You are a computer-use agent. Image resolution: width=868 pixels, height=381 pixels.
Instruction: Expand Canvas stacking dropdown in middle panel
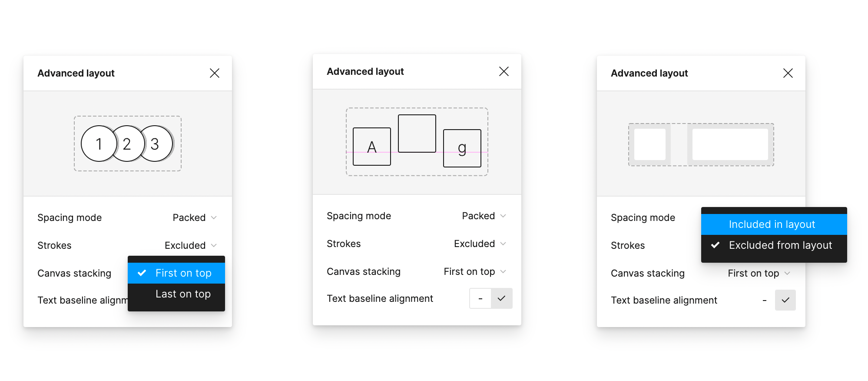coord(475,271)
